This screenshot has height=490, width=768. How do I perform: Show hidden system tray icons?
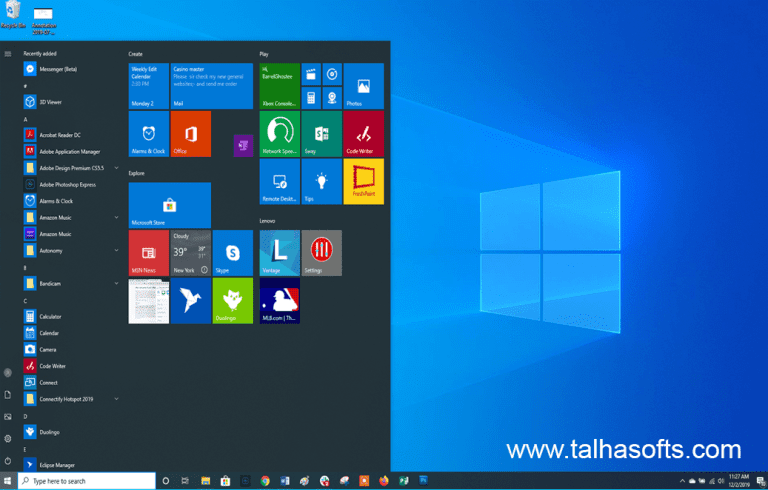[682, 481]
